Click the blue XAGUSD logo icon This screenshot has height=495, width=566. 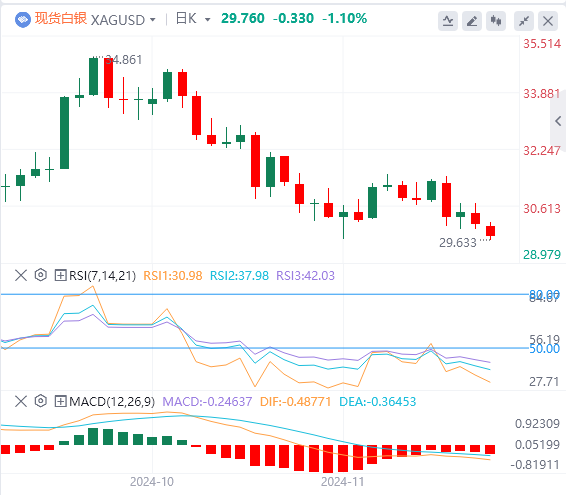coord(23,19)
